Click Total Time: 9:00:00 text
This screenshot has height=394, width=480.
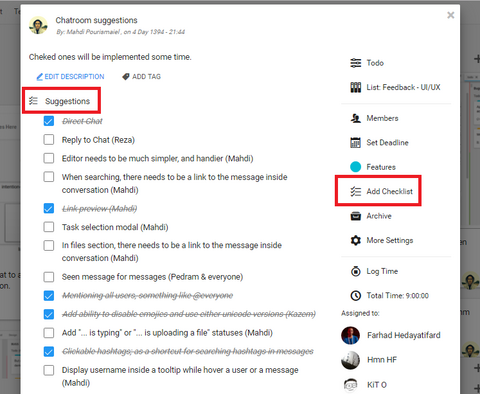click(397, 296)
